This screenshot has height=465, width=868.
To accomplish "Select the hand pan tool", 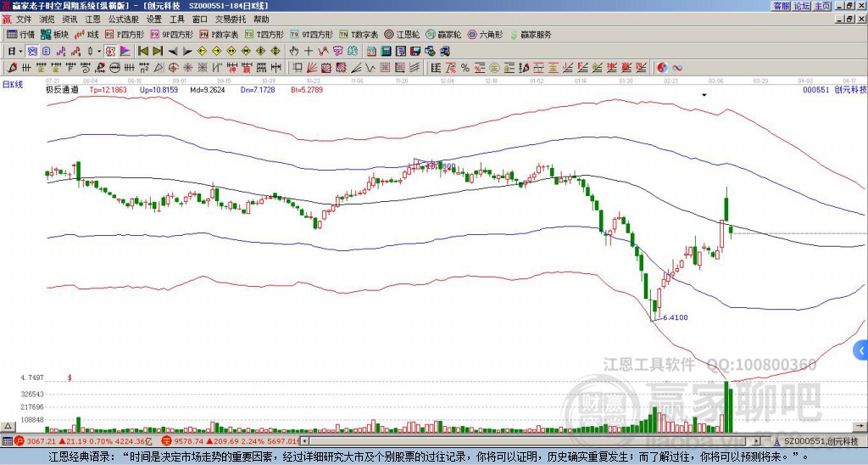I will 293,51.
